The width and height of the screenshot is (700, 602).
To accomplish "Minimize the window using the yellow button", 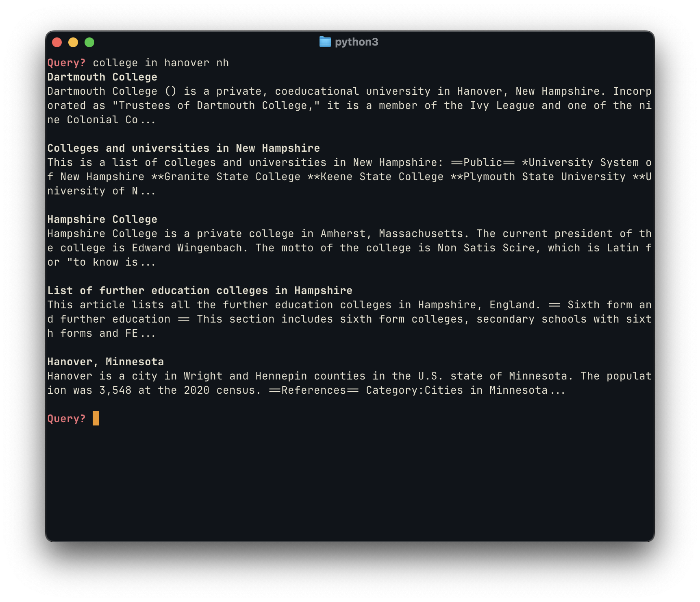I will 73,42.
